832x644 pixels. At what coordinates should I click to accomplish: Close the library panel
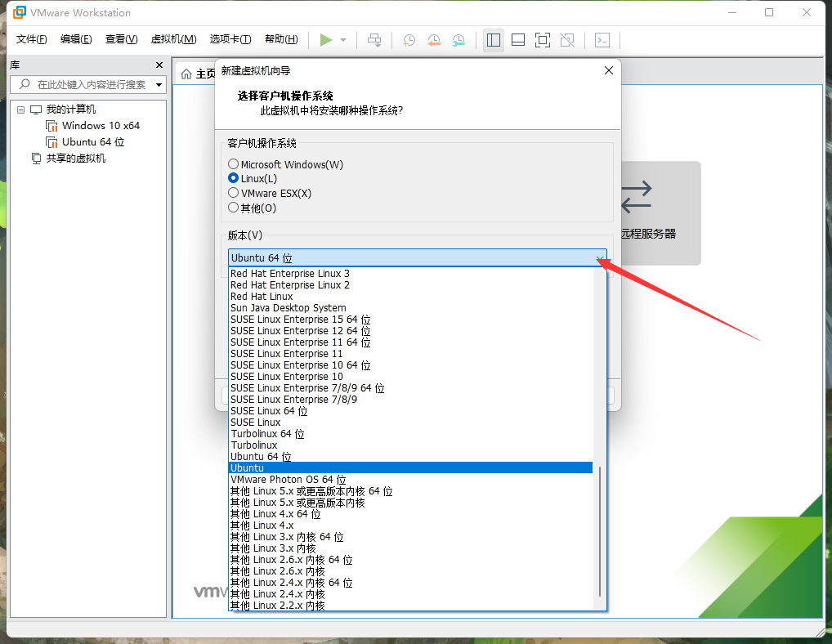tap(159, 65)
